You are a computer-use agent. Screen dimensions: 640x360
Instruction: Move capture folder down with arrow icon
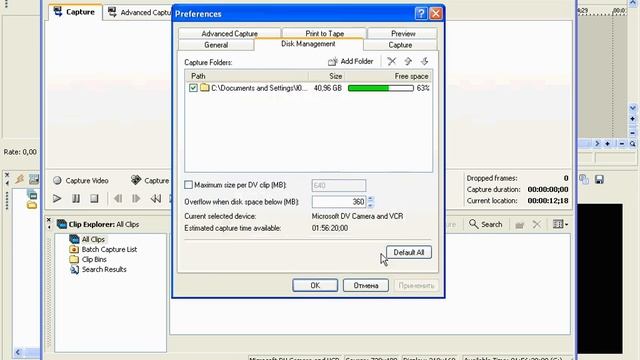424,62
